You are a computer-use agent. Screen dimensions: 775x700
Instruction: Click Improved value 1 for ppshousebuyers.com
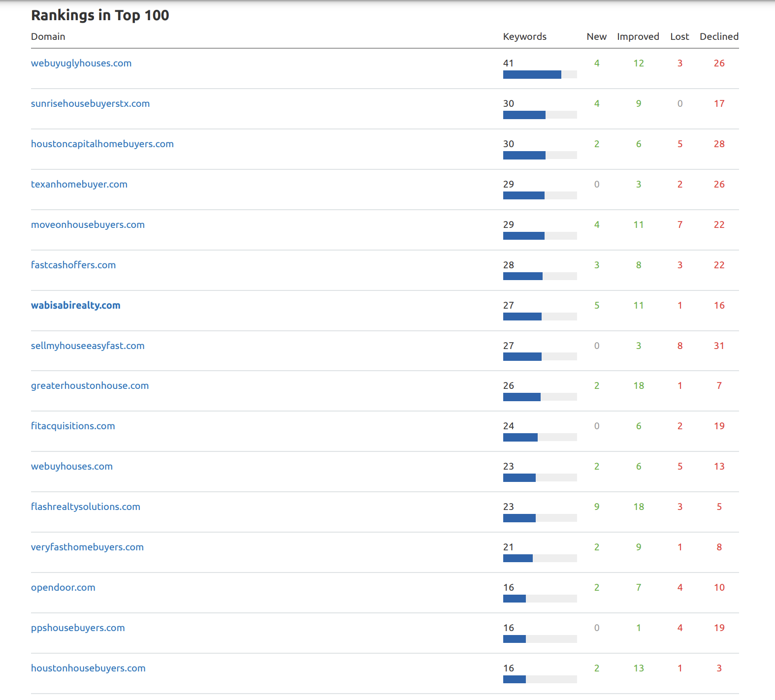click(639, 628)
